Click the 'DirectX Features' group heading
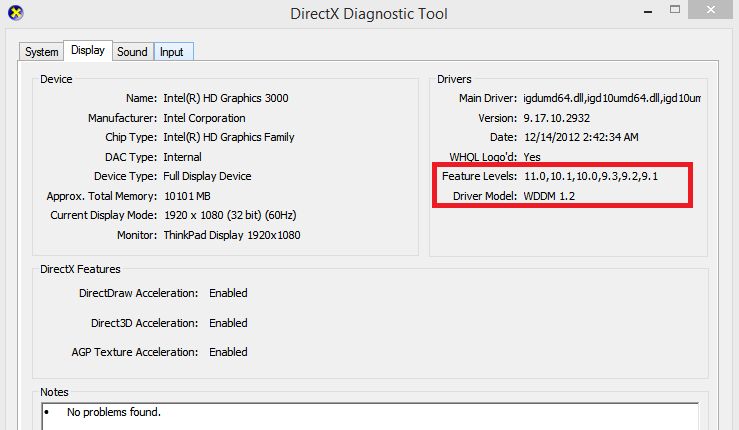The height and width of the screenshot is (430, 739). [80, 269]
